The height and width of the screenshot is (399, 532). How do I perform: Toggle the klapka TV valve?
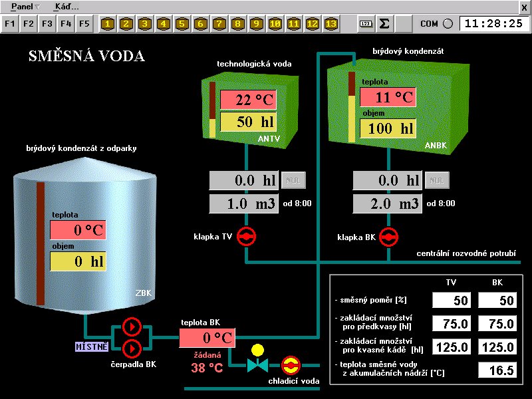point(246,236)
